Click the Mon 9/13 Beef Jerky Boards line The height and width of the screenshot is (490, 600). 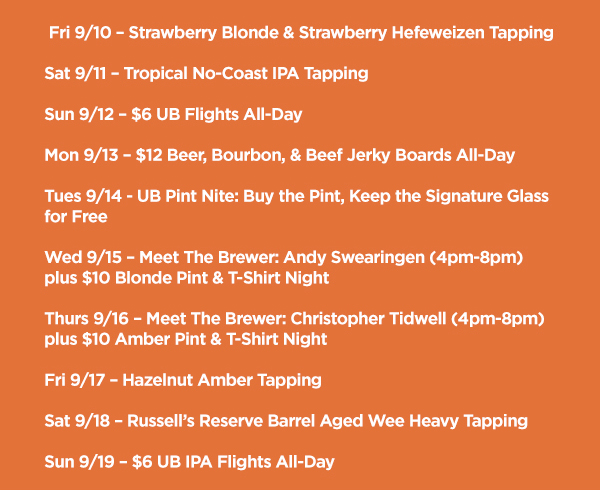pyautogui.click(x=280, y=155)
